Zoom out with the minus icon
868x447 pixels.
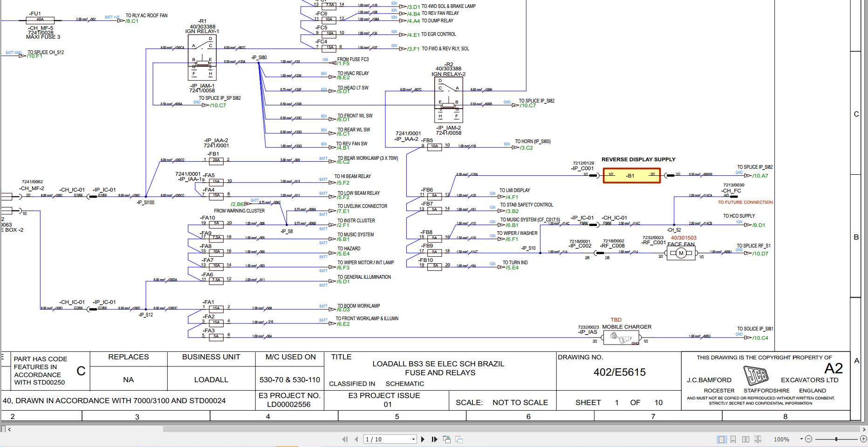(x=808, y=439)
